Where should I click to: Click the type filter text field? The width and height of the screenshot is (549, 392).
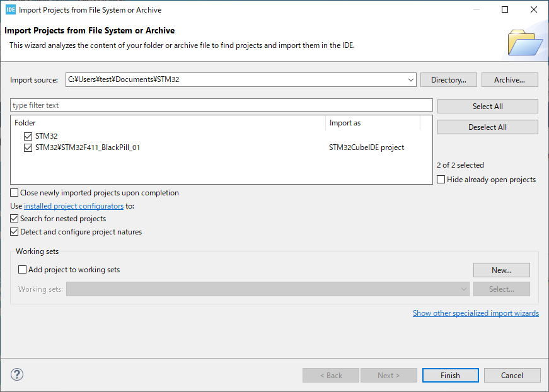(221, 105)
